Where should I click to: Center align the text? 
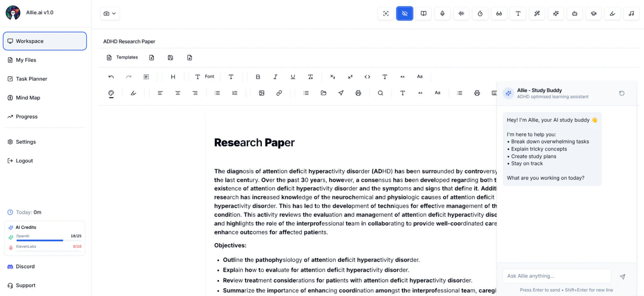(178, 93)
